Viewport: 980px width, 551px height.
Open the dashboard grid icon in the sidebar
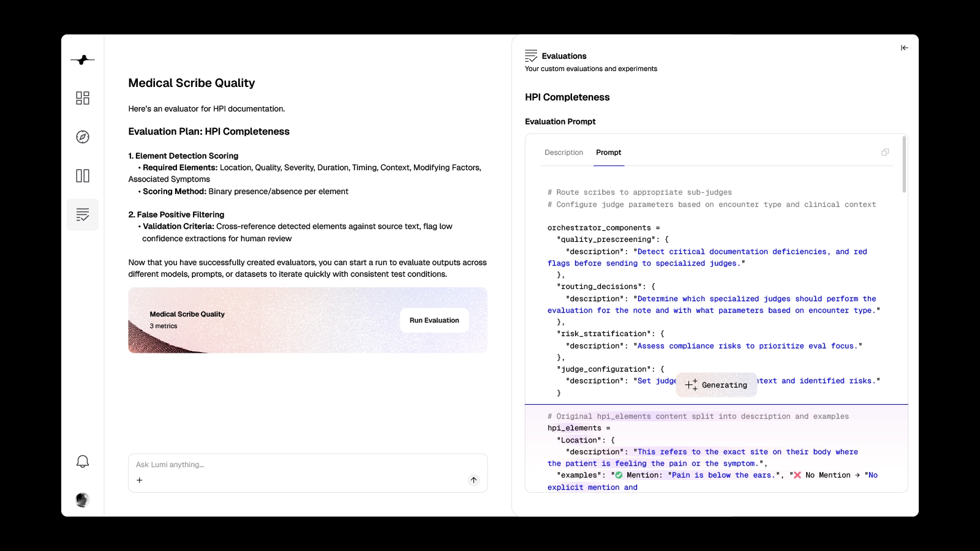[x=83, y=98]
